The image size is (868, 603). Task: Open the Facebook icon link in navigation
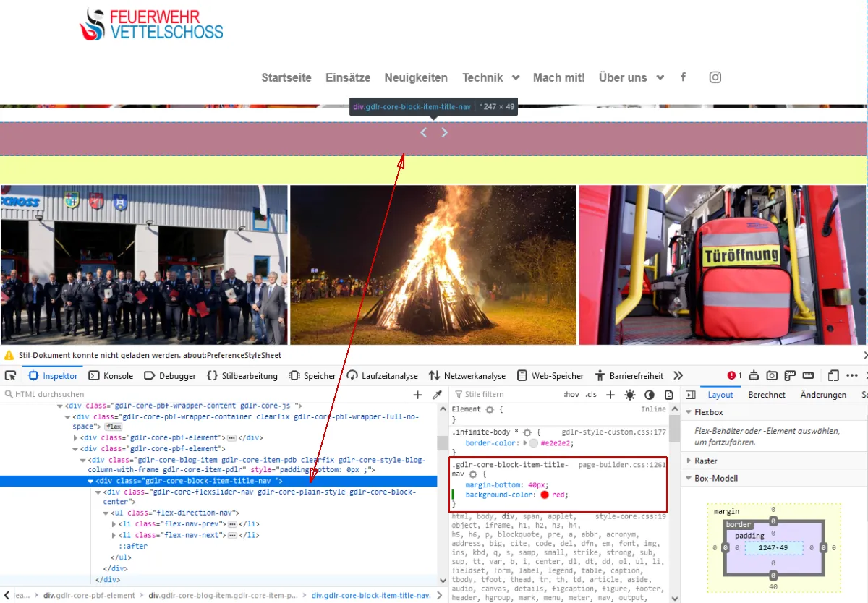(683, 77)
